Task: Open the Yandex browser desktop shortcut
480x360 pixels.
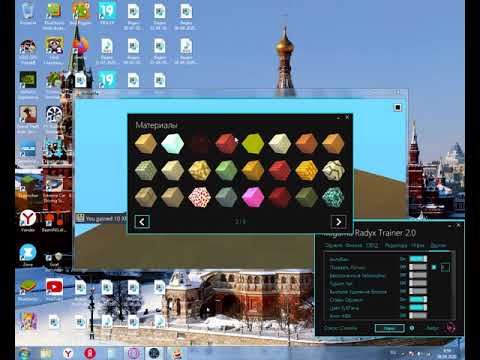Action: [28, 221]
